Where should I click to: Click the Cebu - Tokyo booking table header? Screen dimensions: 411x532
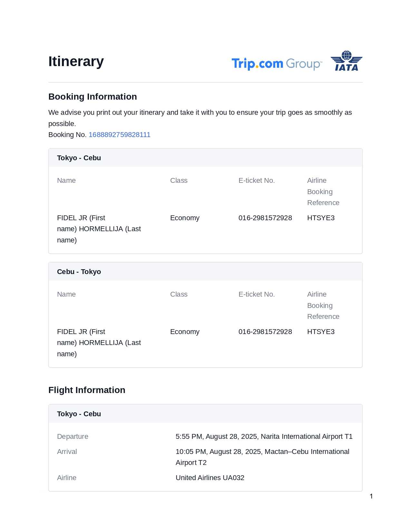coord(79,272)
